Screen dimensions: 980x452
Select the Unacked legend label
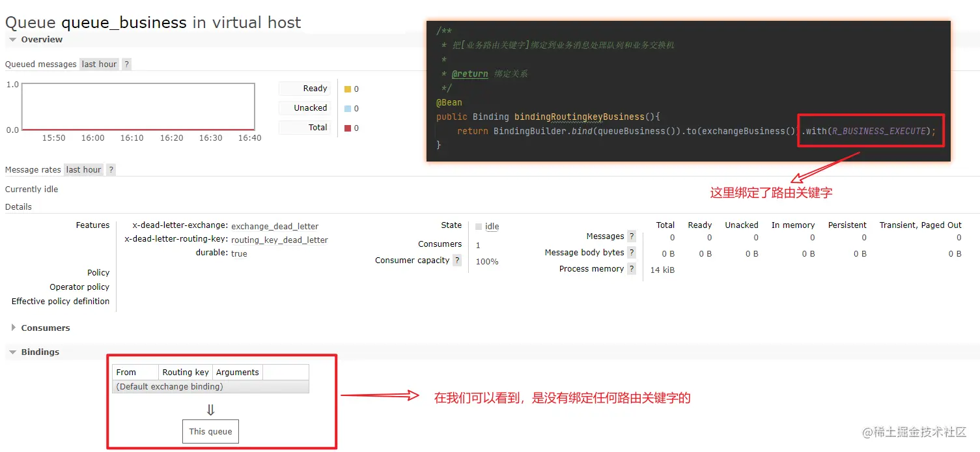tap(304, 108)
